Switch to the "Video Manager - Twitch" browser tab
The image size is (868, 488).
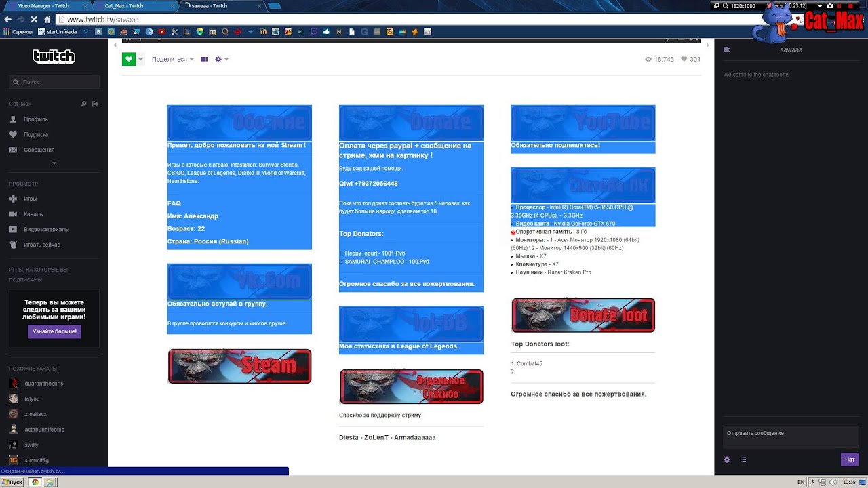47,5
